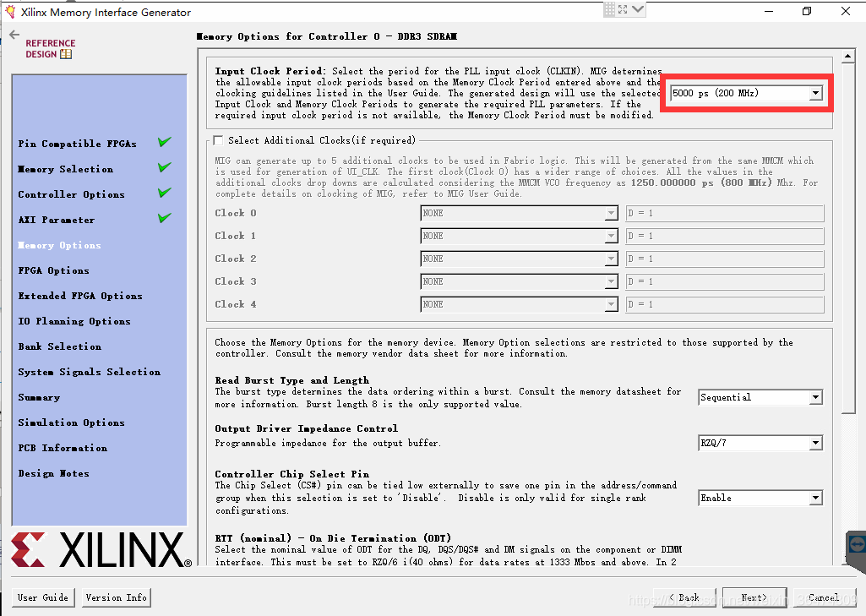This screenshot has height=616, width=866.
Task: Go to Simulation Options step
Action: (x=71, y=422)
